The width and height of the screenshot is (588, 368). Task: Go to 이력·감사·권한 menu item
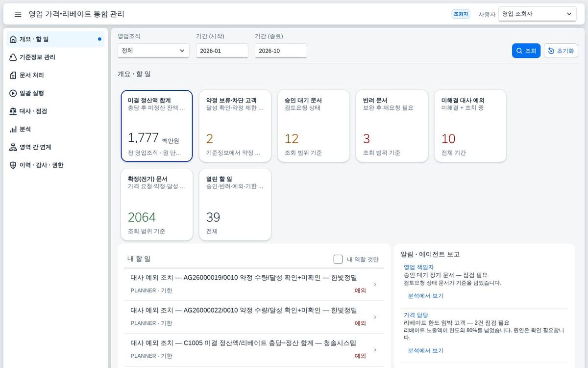[55, 165]
